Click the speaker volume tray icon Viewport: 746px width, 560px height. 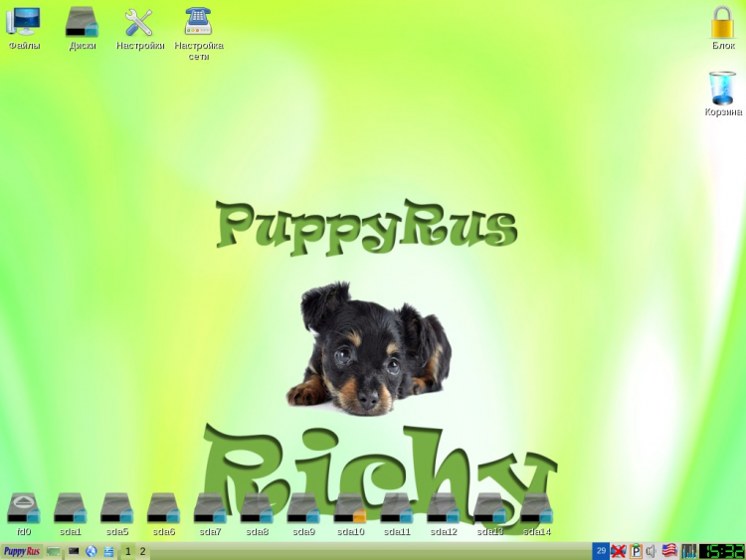pyautogui.click(x=651, y=551)
